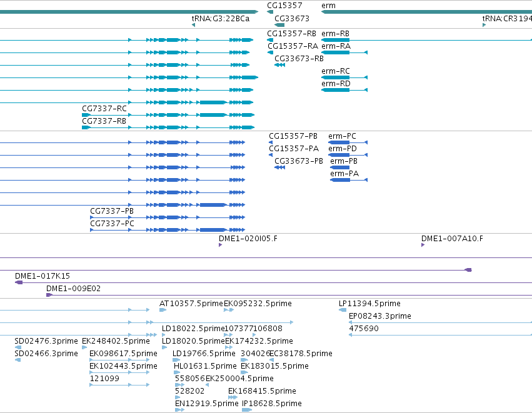This screenshot has width=532, height=413.
Task: Select transcript erm-RC
Action: [x=336, y=71]
